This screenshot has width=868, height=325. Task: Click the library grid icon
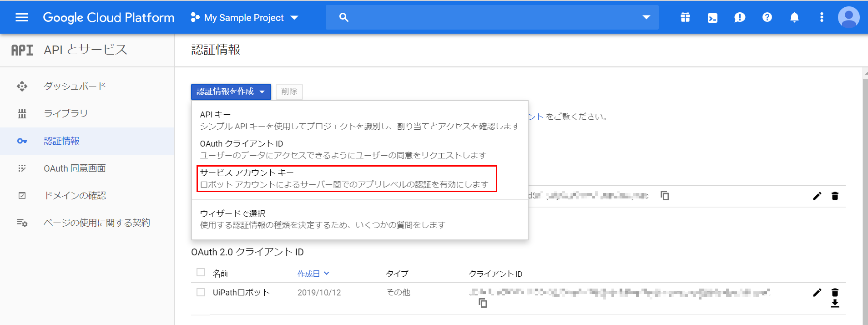[x=22, y=113]
